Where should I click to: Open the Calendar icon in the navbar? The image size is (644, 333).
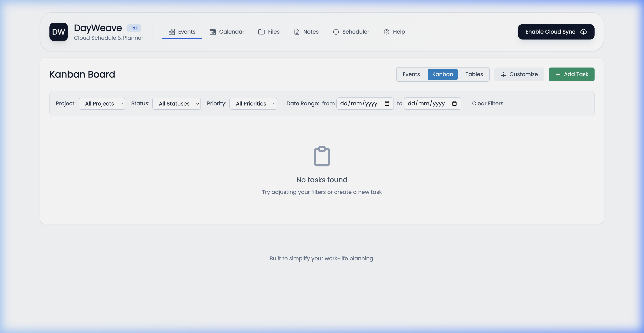pyautogui.click(x=213, y=32)
